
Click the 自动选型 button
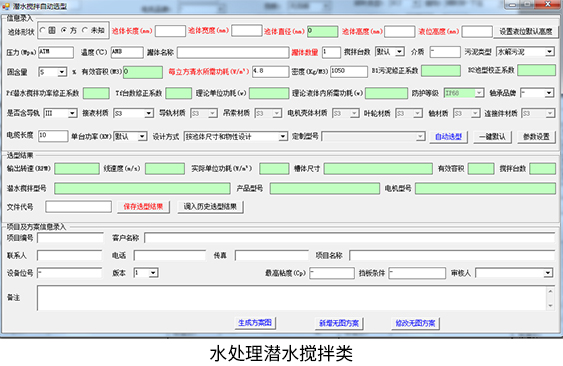[448, 137]
